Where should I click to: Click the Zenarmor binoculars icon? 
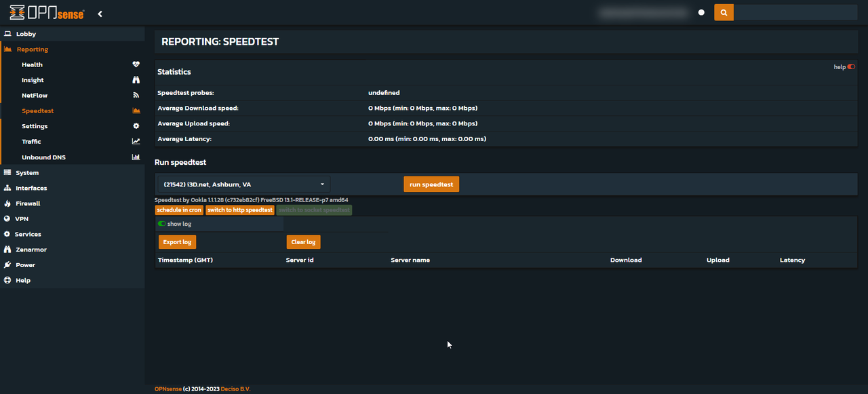(x=7, y=250)
